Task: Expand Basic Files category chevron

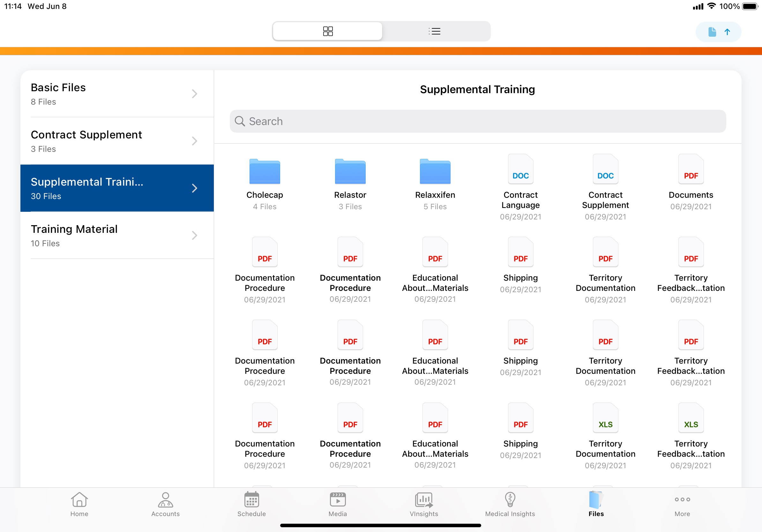Action: click(194, 94)
